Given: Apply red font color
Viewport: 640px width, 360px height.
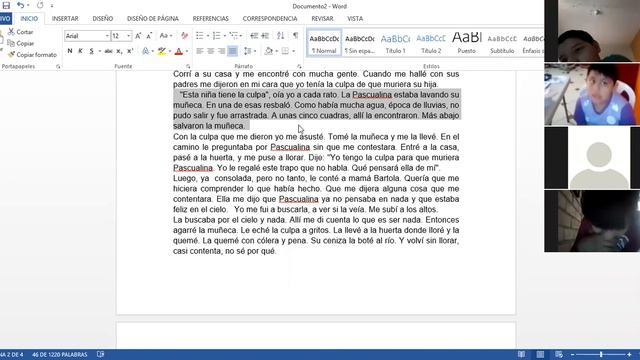Looking at the screenshot, I should coord(179,51).
